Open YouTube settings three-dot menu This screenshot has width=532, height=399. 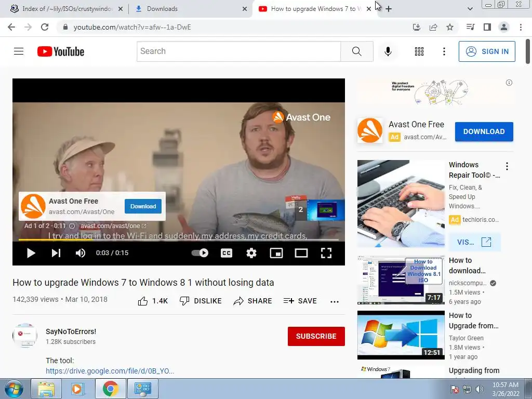(444, 51)
